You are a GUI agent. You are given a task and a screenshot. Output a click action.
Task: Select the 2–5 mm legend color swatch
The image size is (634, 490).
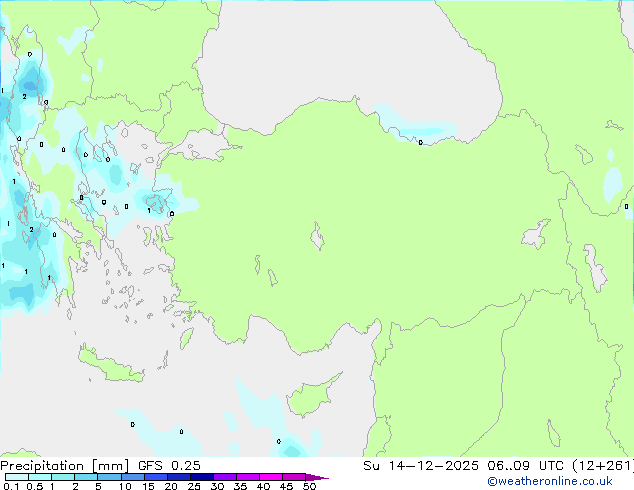point(86,477)
